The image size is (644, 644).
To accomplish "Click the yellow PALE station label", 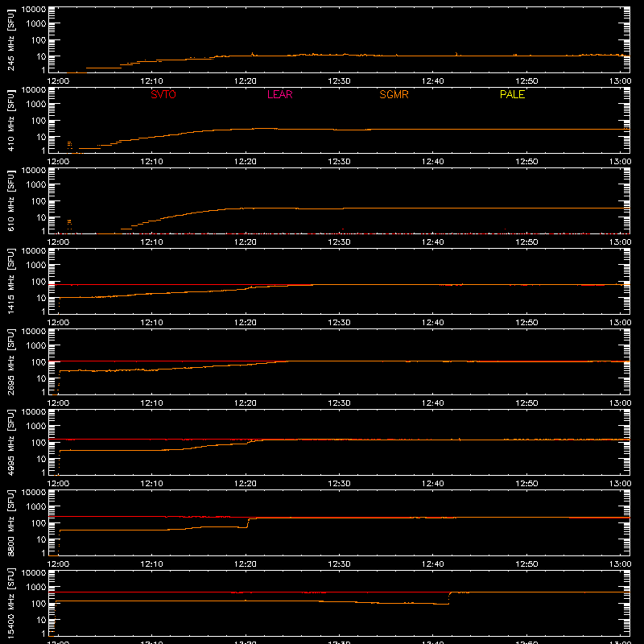I will (x=512, y=94).
